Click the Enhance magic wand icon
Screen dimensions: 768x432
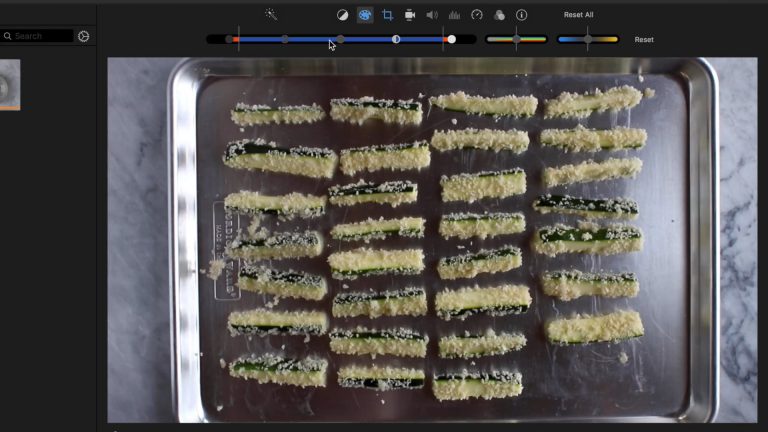click(x=271, y=15)
